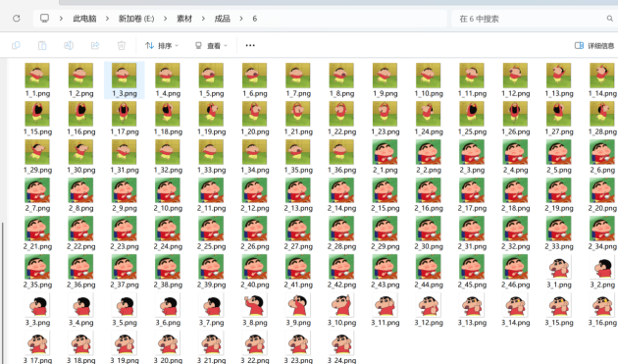Click the share icon in the toolbar
Screen dimensions: 618x364
(95, 46)
